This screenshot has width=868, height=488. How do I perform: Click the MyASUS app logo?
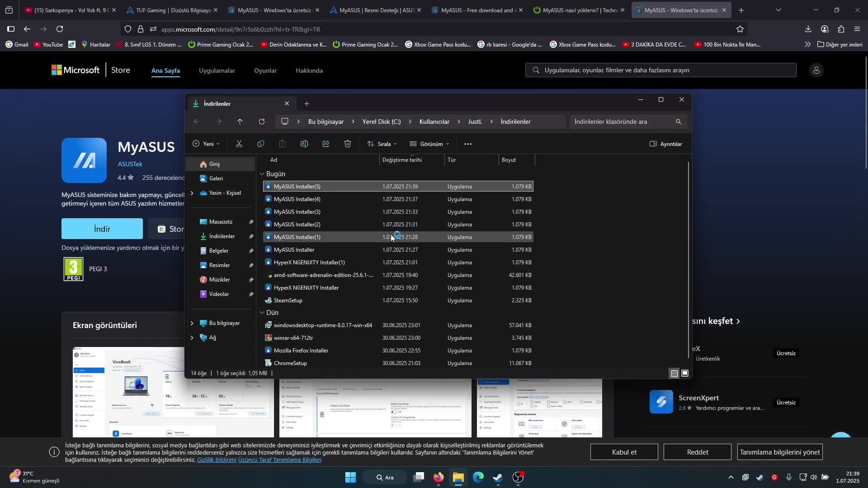point(84,160)
